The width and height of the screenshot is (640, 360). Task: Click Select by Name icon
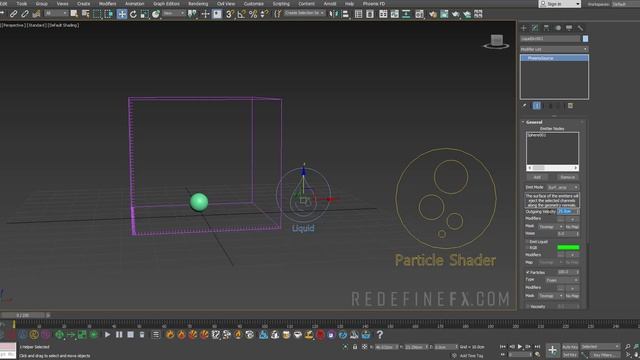click(x=85, y=14)
